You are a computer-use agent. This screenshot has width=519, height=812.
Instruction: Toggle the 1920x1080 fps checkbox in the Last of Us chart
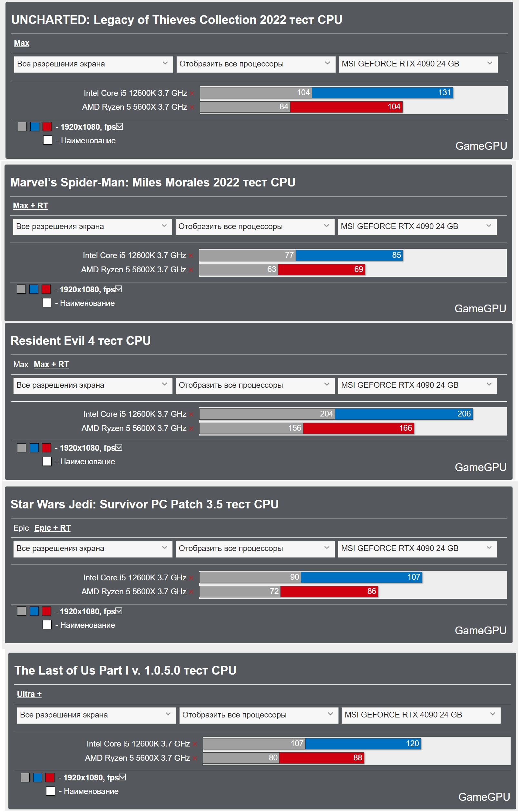click(122, 777)
